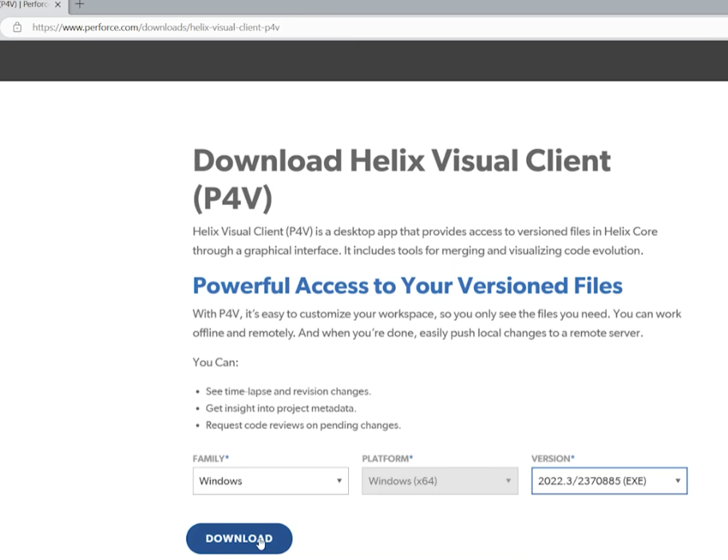The image size is (728, 560).
Task: Click the padlock site security icon
Action: click(x=18, y=27)
